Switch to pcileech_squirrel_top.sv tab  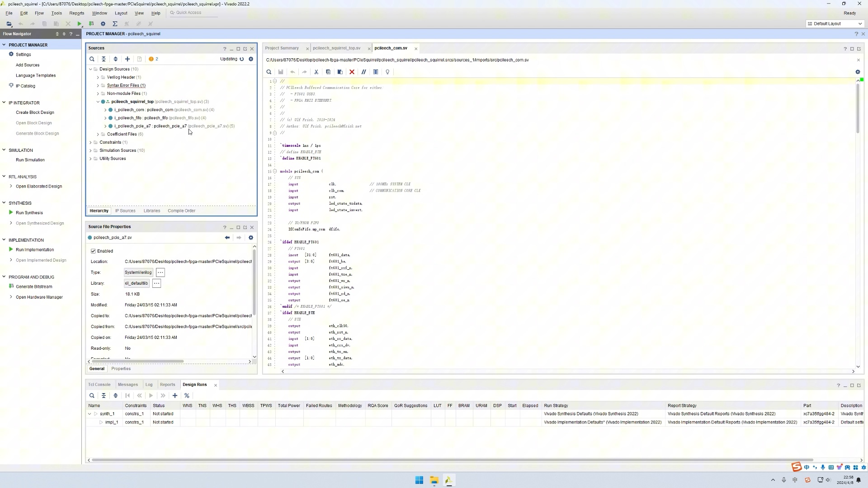tap(337, 48)
